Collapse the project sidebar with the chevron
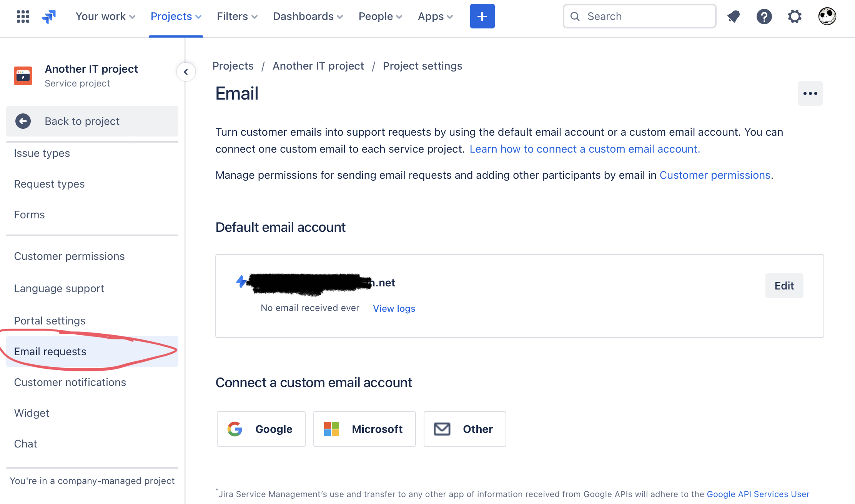Screen dimensions: 855x504 [x=186, y=72]
